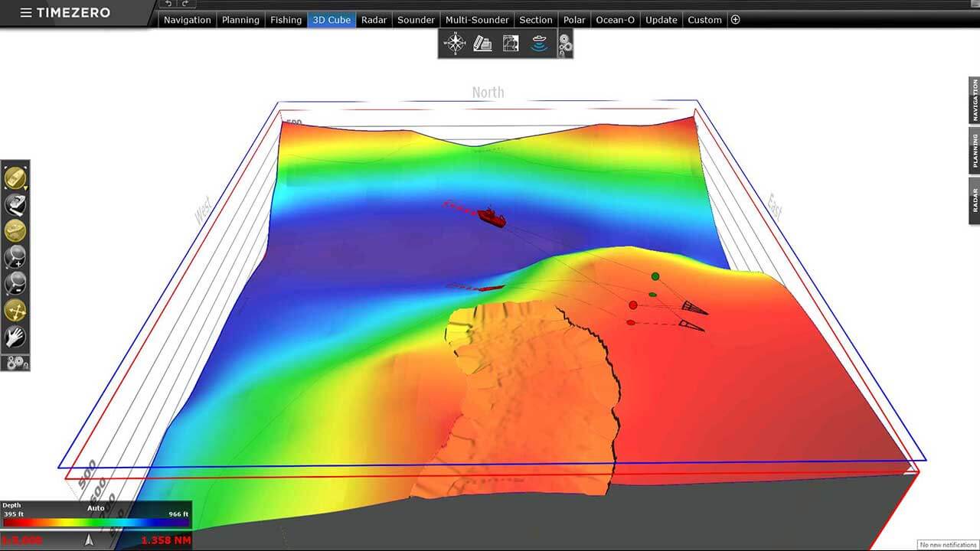980x551 pixels.
Task: Open the ribbon settings gears icon
Action: tap(565, 45)
